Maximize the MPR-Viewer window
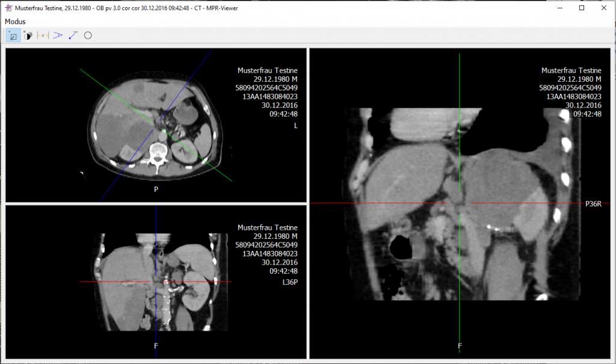 click(x=582, y=8)
